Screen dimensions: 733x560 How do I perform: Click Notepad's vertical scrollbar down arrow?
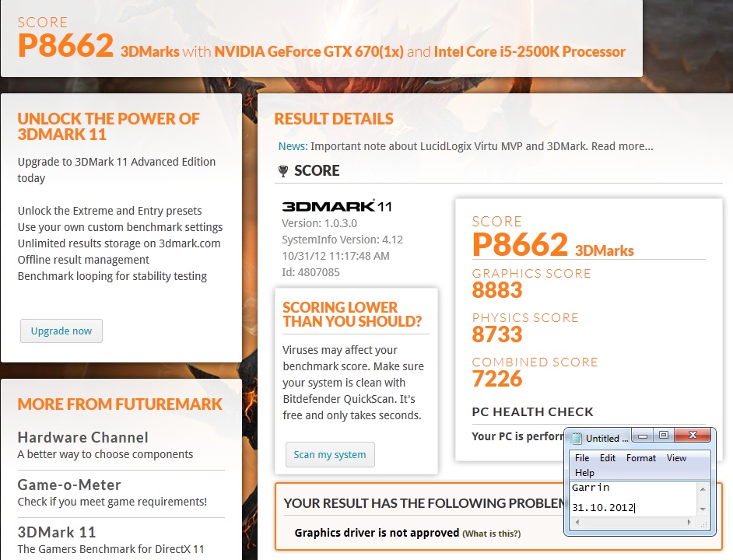click(x=703, y=509)
